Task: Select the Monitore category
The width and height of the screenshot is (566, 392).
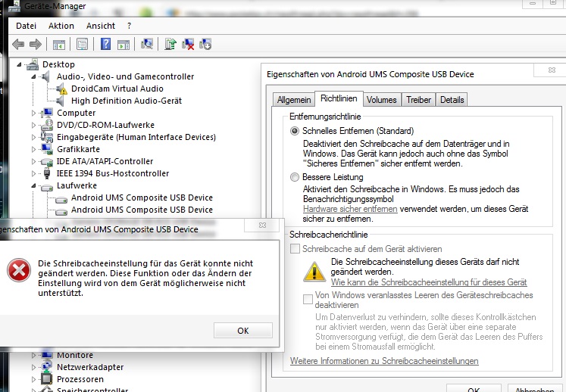Action: click(75, 355)
